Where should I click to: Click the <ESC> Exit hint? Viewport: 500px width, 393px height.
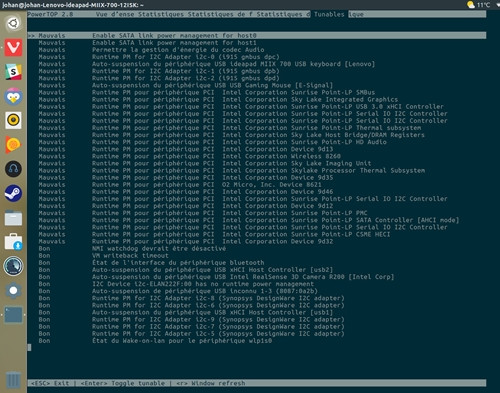point(50,383)
